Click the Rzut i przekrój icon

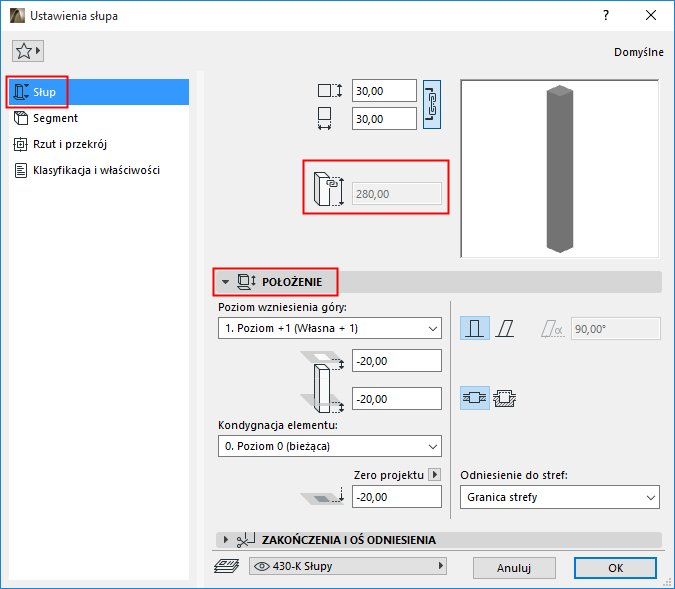[21, 144]
